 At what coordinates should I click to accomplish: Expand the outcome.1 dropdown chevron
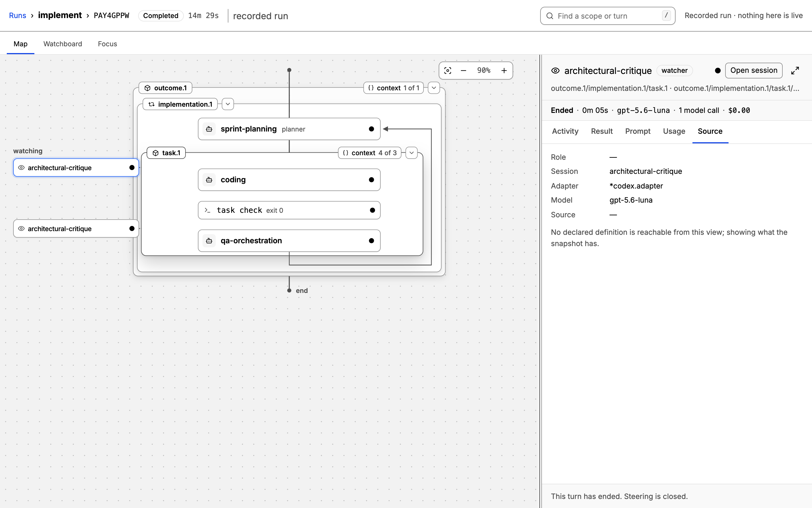point(434,88)
